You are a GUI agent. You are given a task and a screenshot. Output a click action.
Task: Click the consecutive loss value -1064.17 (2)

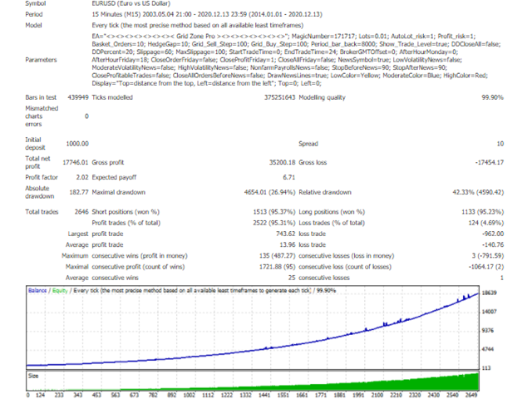tap(486, 267)
